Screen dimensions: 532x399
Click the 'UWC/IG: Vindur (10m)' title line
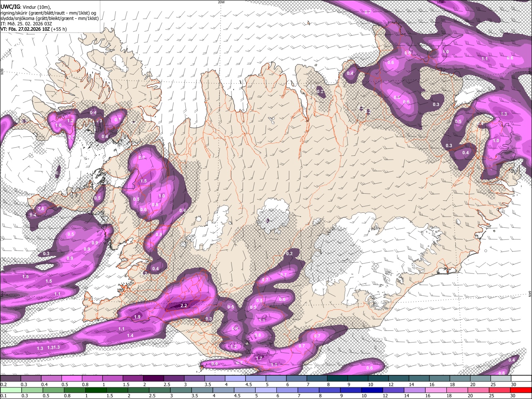click(x=25, y=7)
